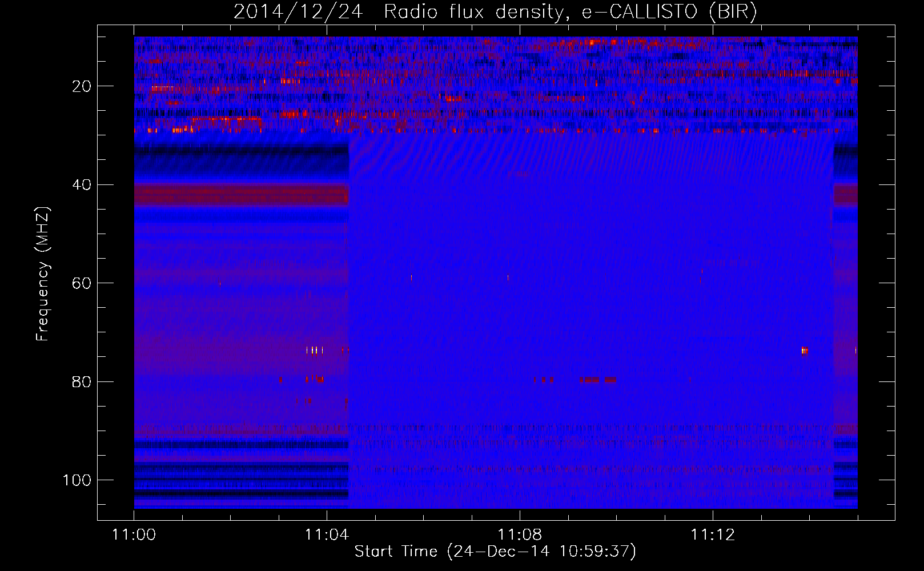Select the 11:00 time tick label
The image size is (924, 571).
point(134,535)
